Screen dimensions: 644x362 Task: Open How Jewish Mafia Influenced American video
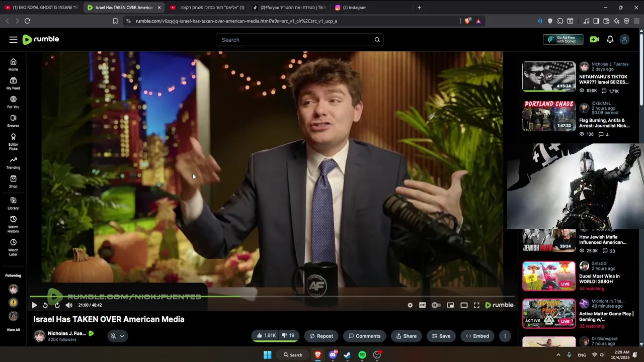click(x=548, y=240)
